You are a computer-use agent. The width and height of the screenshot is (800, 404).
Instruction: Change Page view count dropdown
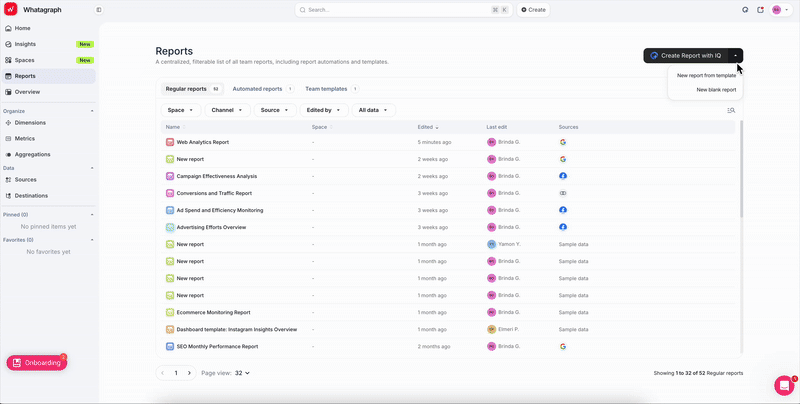pyautogui.click(x=241, y=373)
